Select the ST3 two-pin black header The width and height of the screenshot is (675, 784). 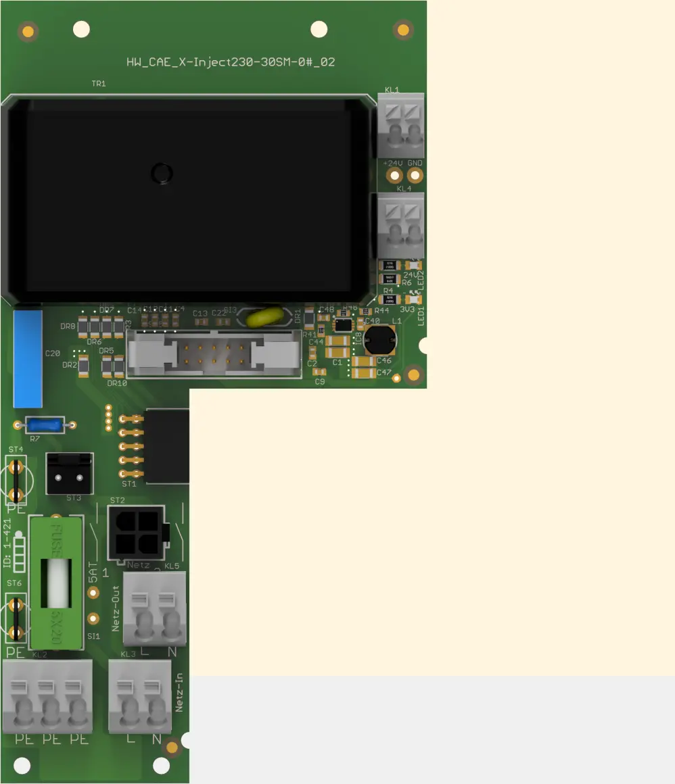[x=68, y=474]
